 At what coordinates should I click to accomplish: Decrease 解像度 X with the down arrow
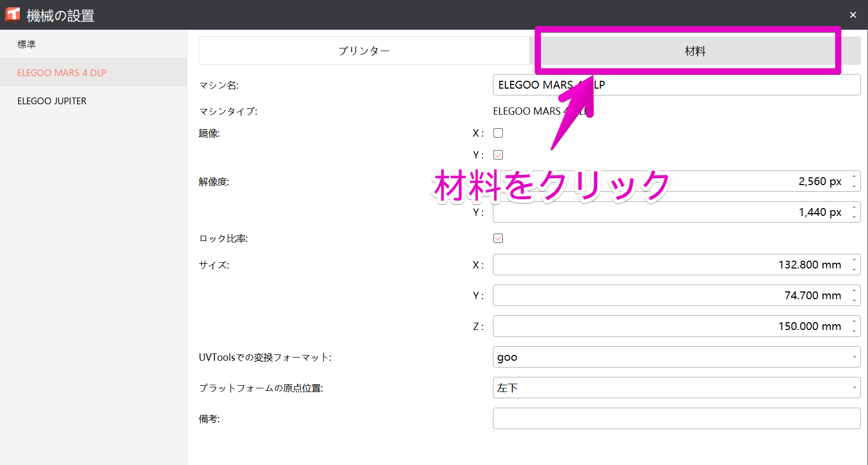pos(854,186)
